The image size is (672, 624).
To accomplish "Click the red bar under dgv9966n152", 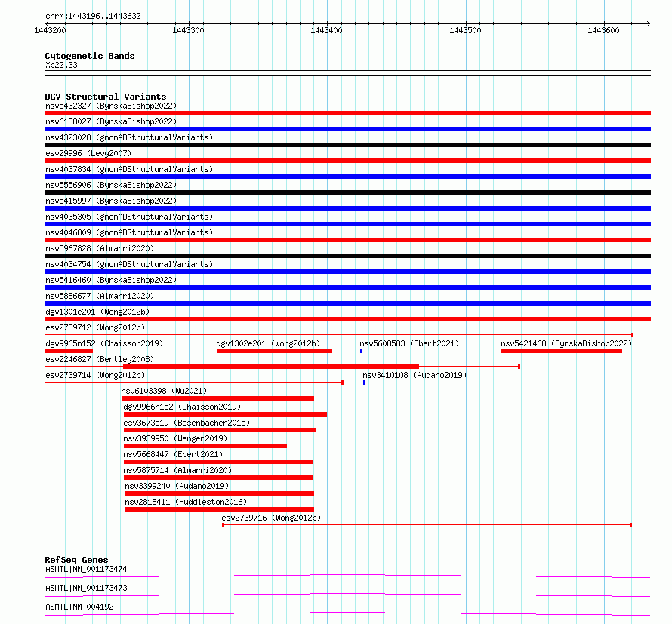I will point(226,414).
